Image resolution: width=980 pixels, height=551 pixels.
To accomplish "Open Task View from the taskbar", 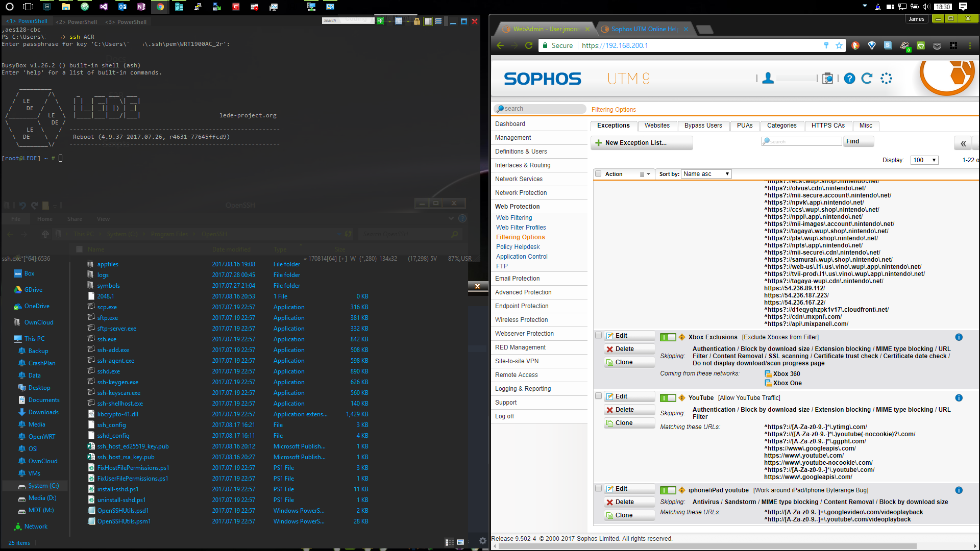I will pyautogui.click(x=28, y=7).
